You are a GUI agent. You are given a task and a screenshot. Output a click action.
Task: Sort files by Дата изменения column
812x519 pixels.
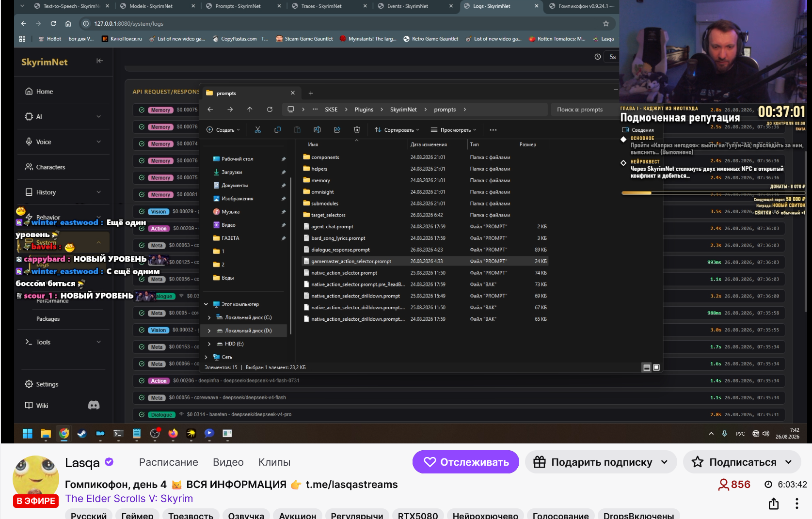point(429,144)
